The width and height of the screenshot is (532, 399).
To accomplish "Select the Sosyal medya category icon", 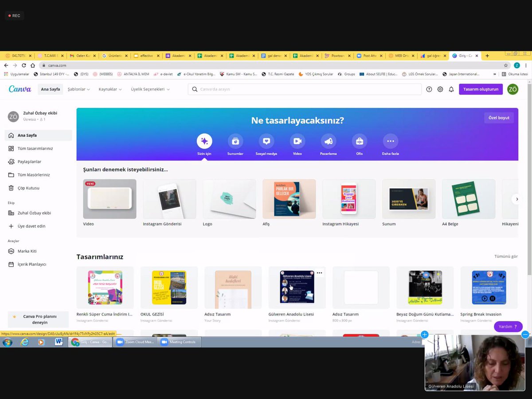I will click(x=266, y=141).
